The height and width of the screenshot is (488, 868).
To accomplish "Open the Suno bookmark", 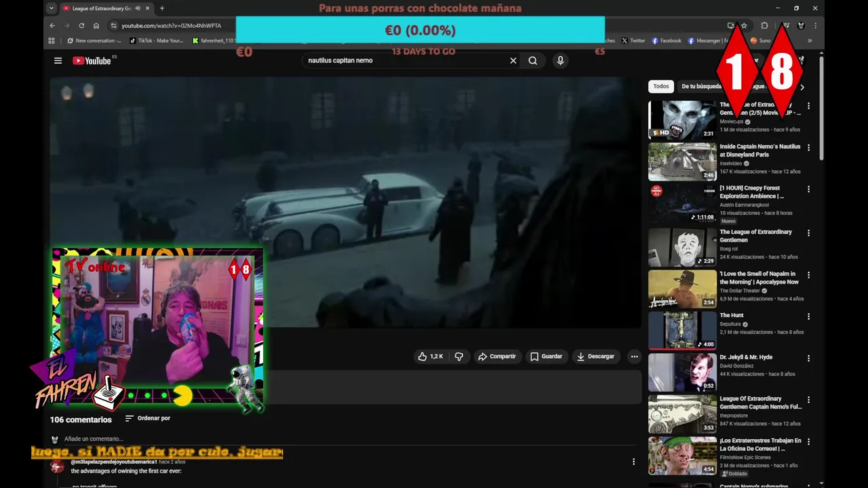I will pyautogui.click(x=760, y=41).
